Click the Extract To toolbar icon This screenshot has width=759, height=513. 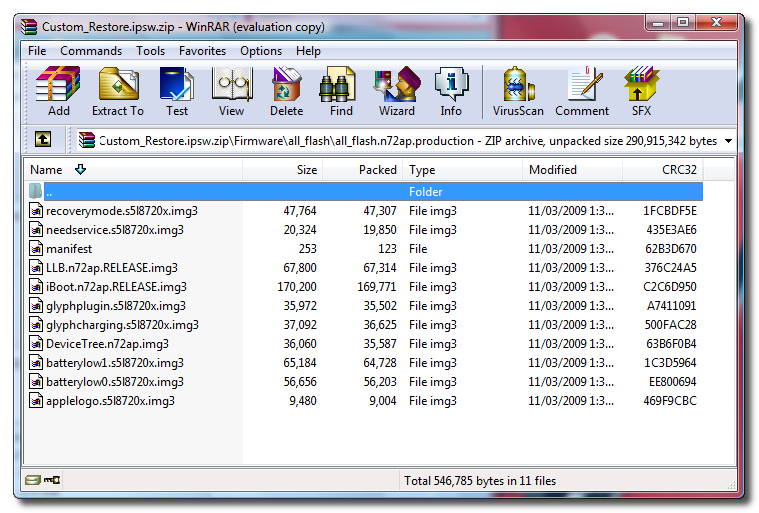click(x=118, y=91)
